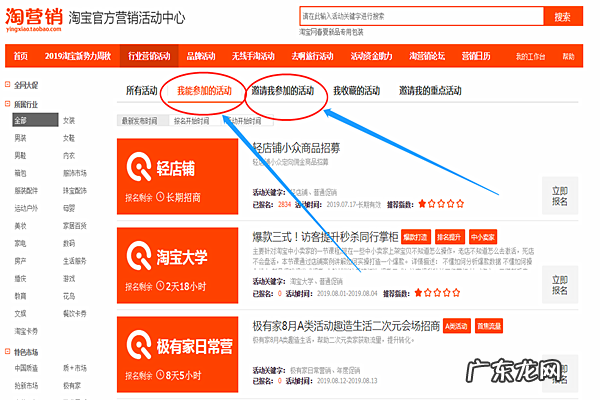Switch to the 我能参加的活动 tab
600x400 pixels.
pyautogui.click(x=204, y=91)
